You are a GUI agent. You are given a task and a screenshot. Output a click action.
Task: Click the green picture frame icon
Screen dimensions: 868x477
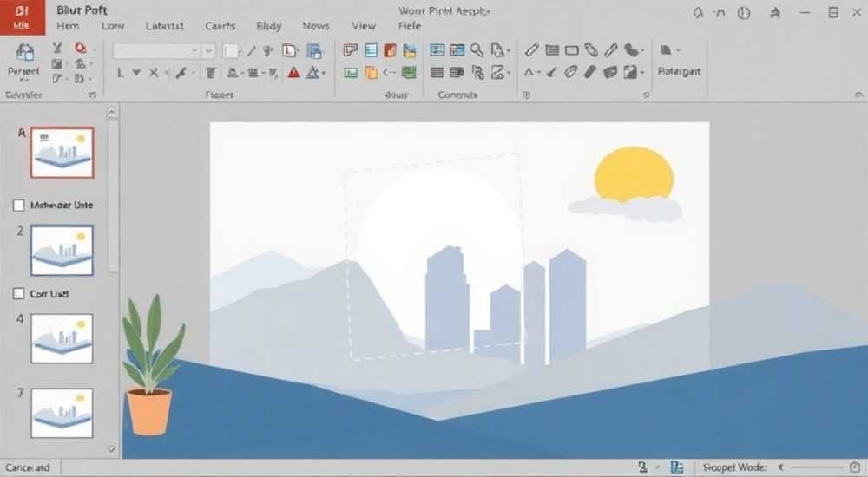[x=351, y=73]
